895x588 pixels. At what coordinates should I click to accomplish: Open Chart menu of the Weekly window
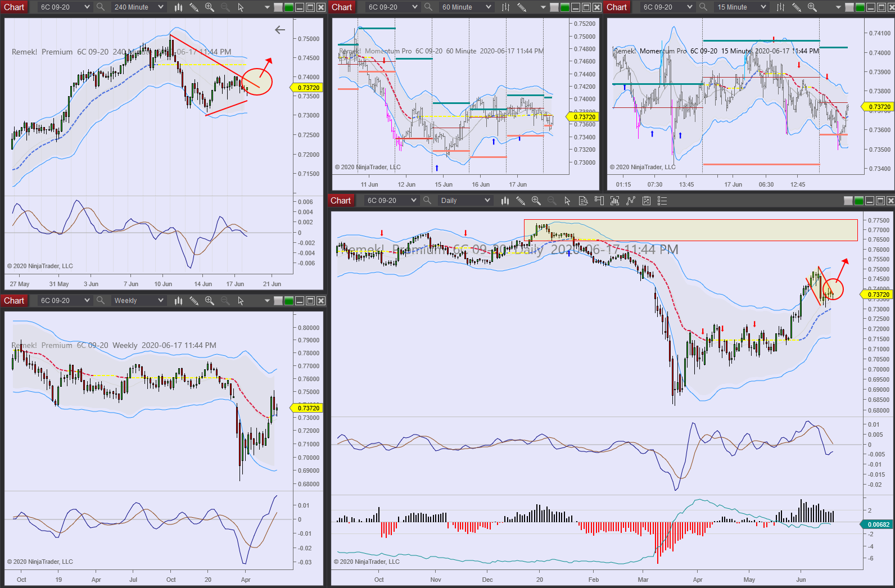tap(14, 301)
